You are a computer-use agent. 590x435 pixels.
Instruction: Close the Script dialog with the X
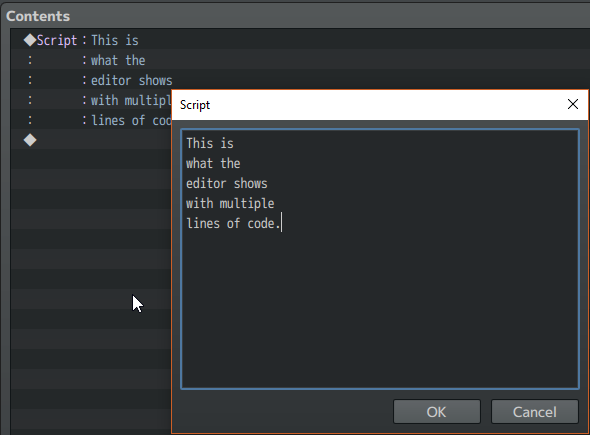tap(572, 104)
